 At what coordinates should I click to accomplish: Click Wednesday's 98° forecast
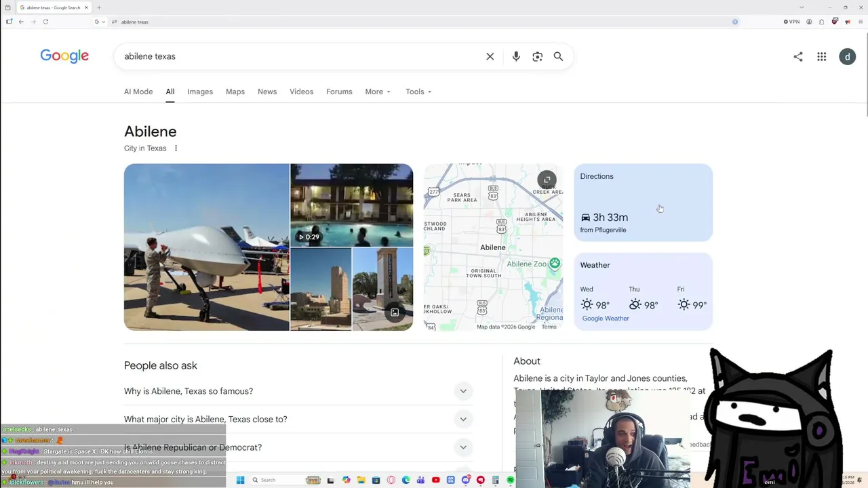coord(595,299)
